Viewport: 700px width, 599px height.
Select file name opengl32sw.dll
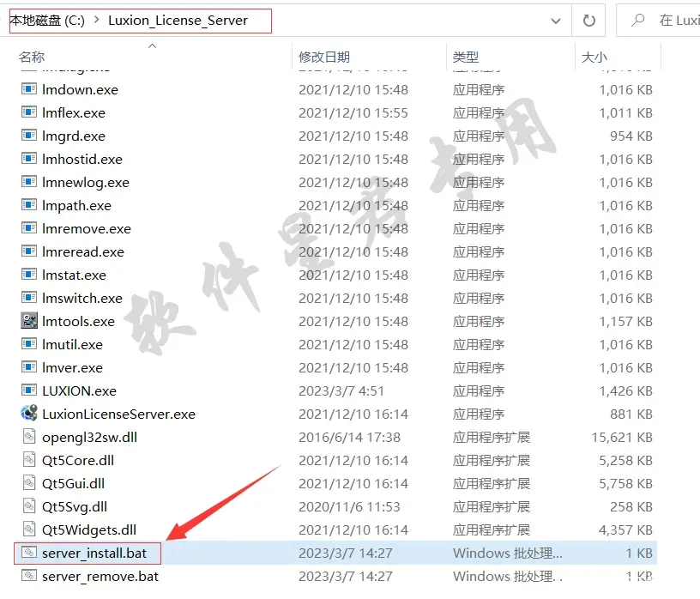click(x=90, y=437)
